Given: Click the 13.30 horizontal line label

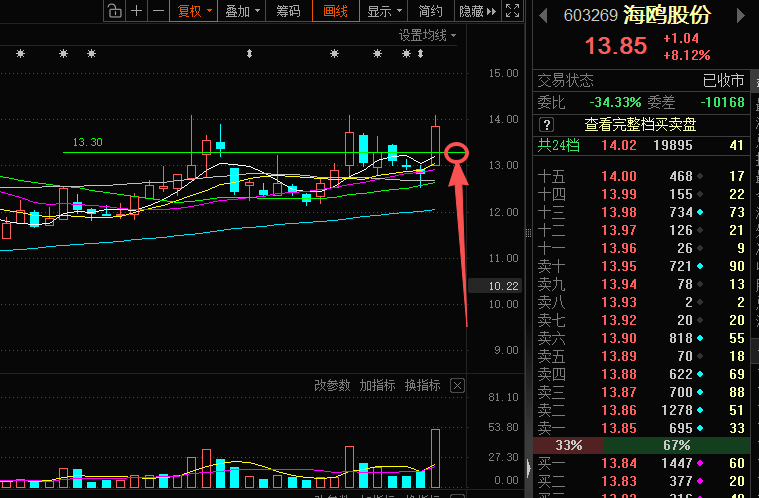Looking at the screenshot, I should tap(88, 142).
